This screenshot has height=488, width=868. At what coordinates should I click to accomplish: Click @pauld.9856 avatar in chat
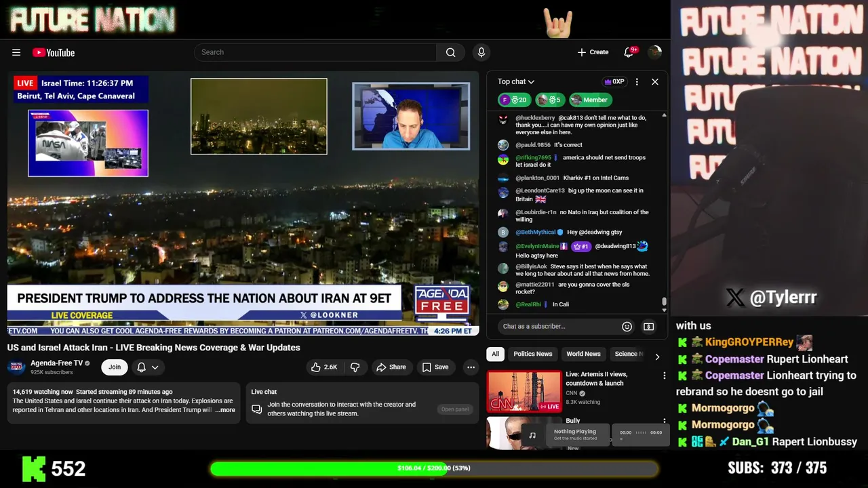click(x=503, y=144)
